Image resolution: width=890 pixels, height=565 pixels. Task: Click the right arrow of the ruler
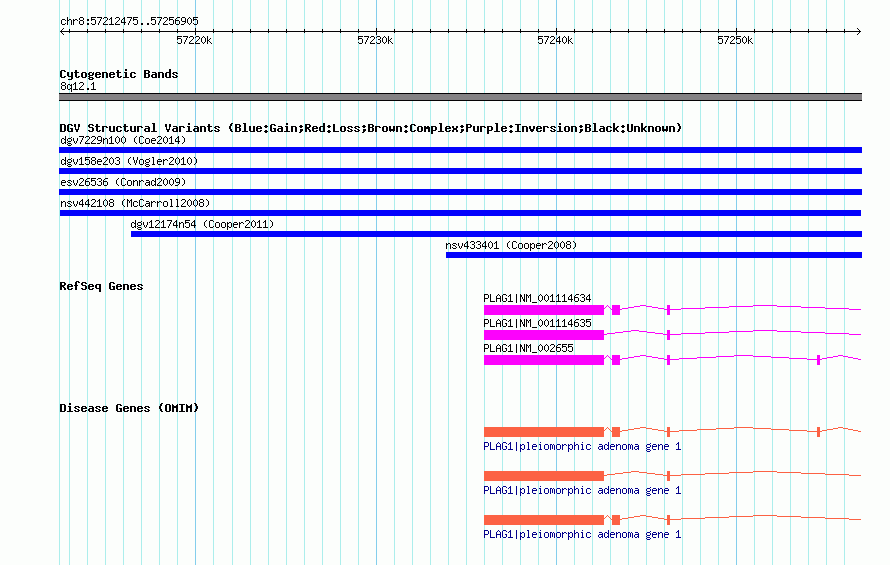858,31
